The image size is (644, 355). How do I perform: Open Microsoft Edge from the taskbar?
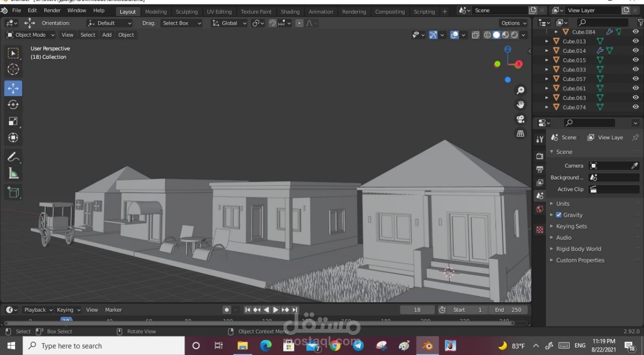266,346
